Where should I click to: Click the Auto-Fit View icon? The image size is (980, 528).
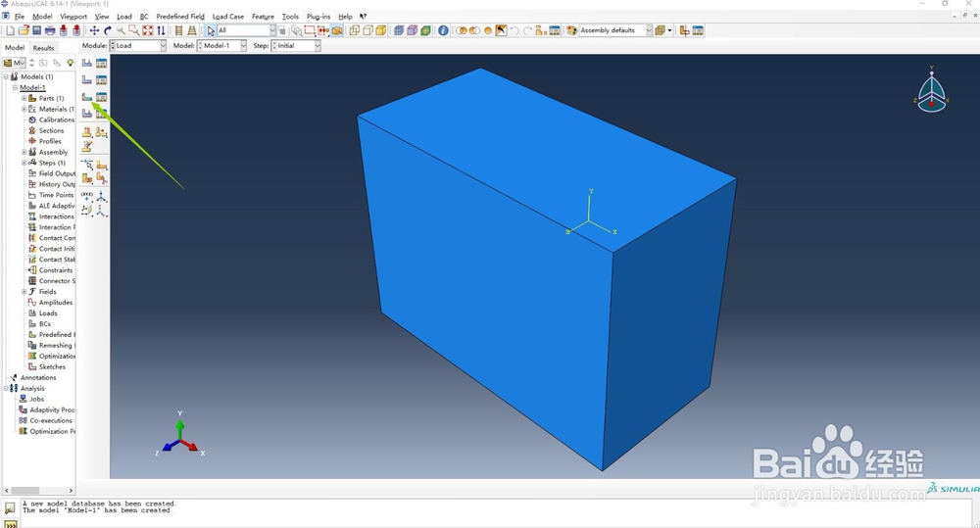click(x=148, y=30)
